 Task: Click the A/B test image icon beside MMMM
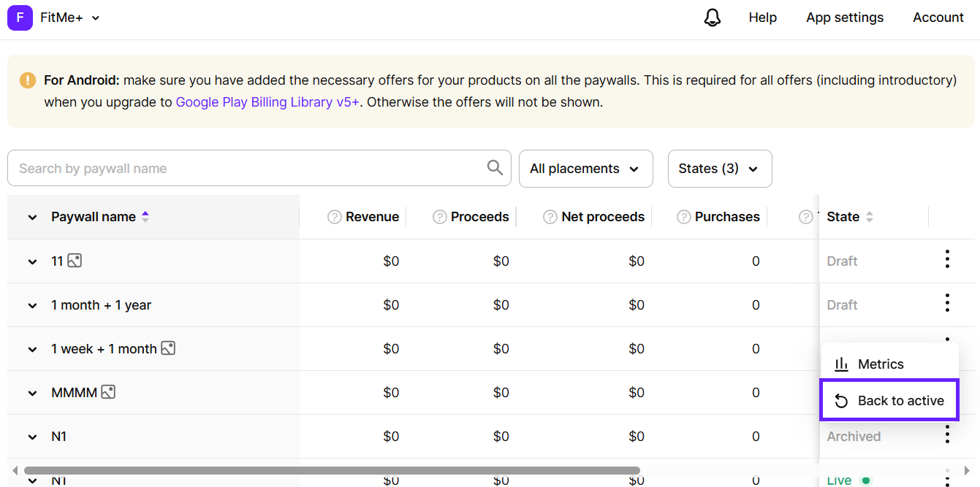108,392
